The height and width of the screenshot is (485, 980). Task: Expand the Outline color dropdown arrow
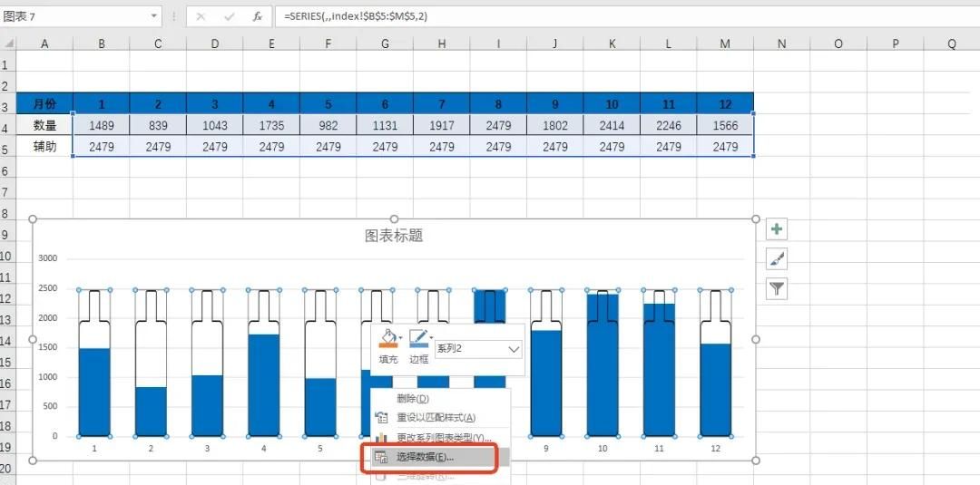[x=430, y=338]
